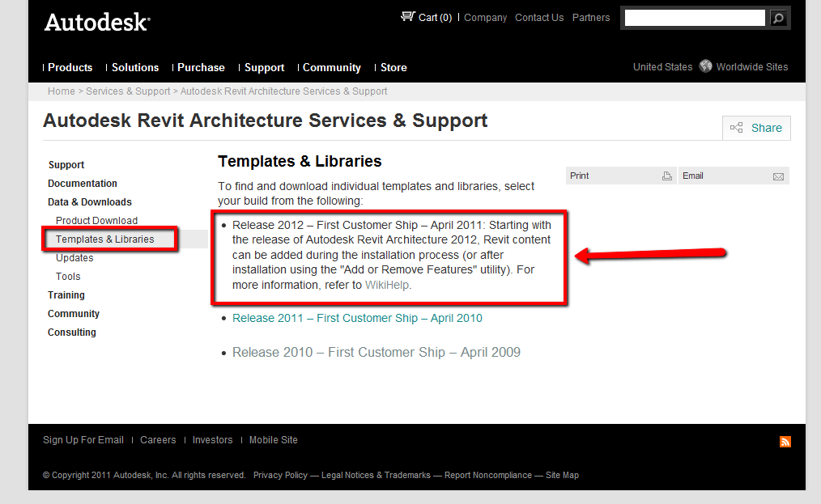Open Investors footer link
The image size is (821, 504).
[x=213, y=440]
